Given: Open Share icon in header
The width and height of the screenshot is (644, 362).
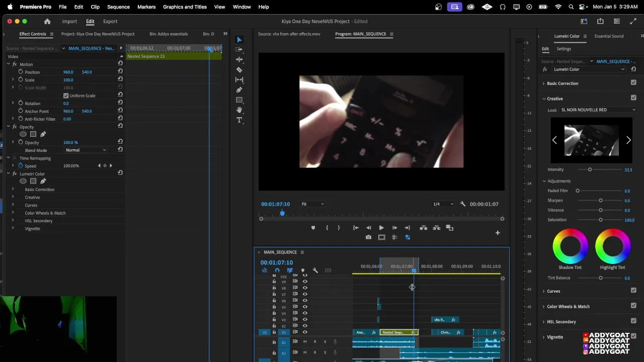Looking at the screenshot, I should click(x=600, y=21).
